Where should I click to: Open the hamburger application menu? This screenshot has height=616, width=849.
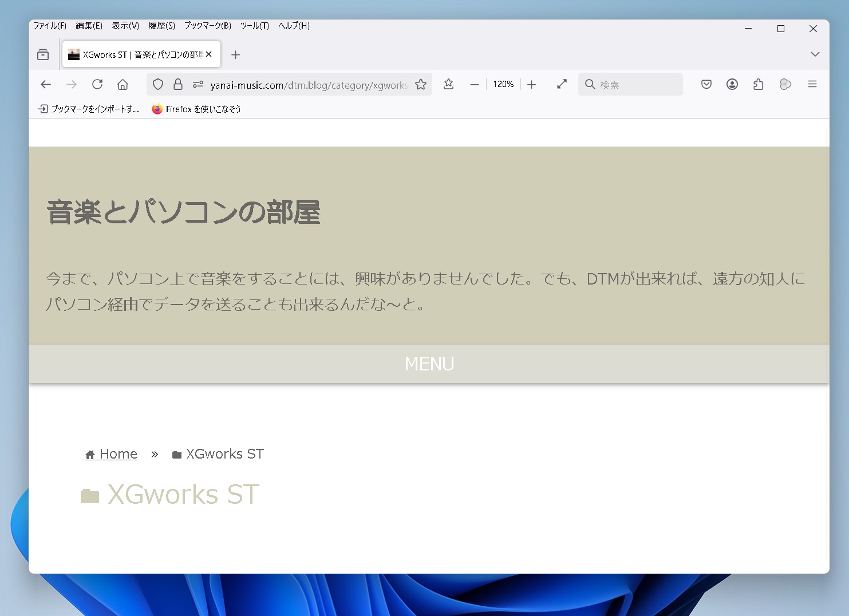(x=812, y=85)
